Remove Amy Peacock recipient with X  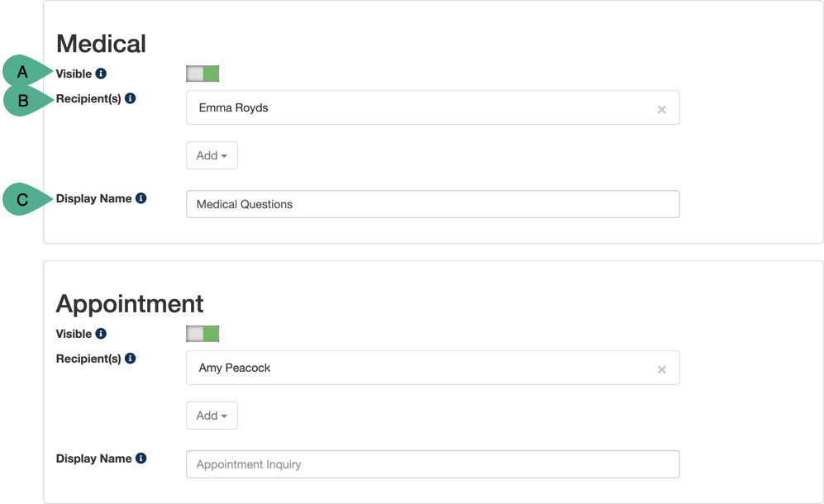click(x=661, y=369)
